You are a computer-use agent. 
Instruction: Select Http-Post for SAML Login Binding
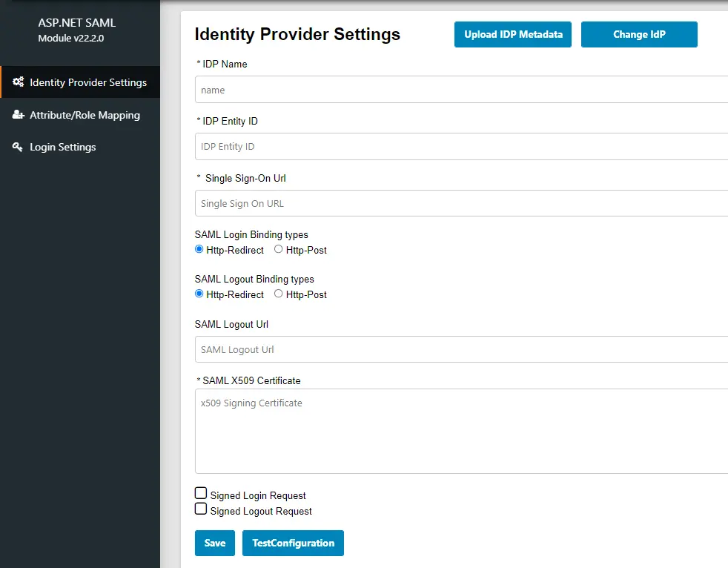coord(278,249)
